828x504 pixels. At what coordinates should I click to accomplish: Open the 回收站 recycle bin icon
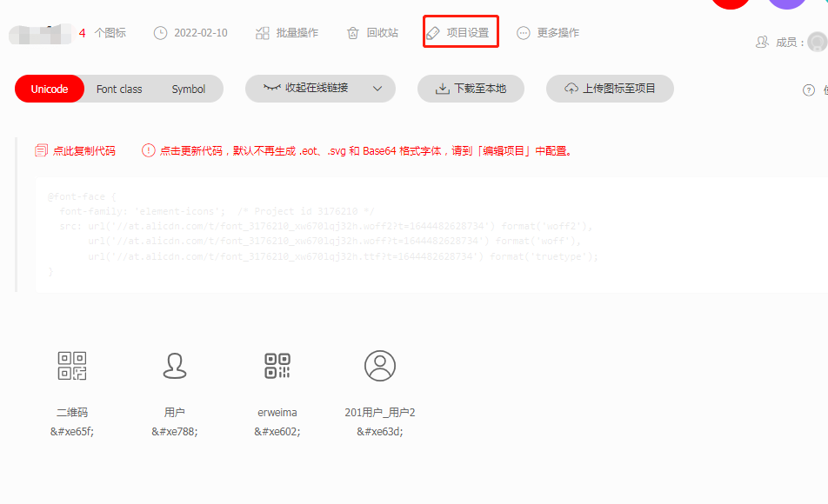click(351, 32)
